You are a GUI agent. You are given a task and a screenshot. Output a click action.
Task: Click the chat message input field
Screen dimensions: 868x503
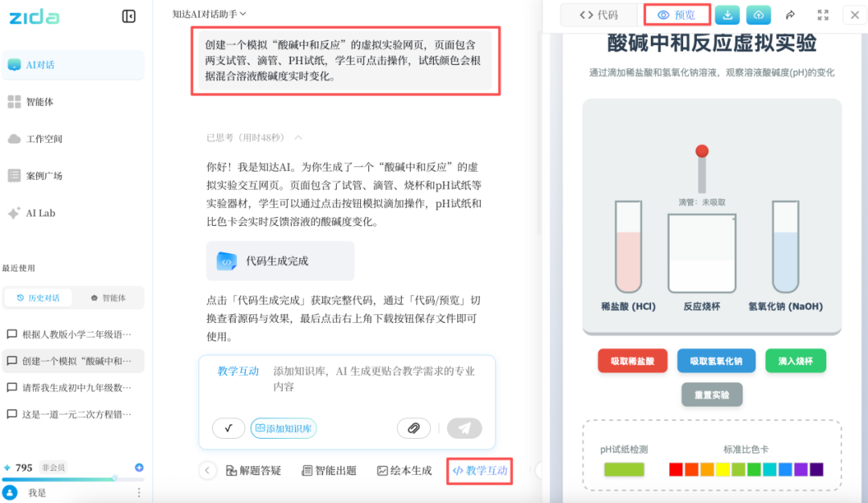click(x=347, y=379)
